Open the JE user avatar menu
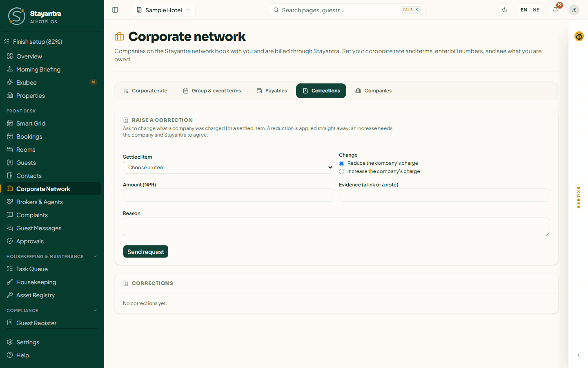Image resolution: width=588 pixels, height=368 pixels. [x=574, y=10]
